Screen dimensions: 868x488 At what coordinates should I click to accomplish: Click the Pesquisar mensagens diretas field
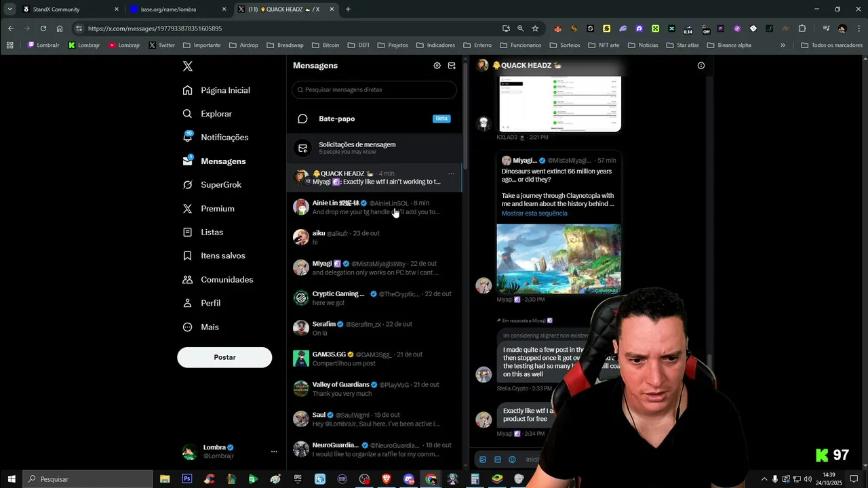pos(374,89)
